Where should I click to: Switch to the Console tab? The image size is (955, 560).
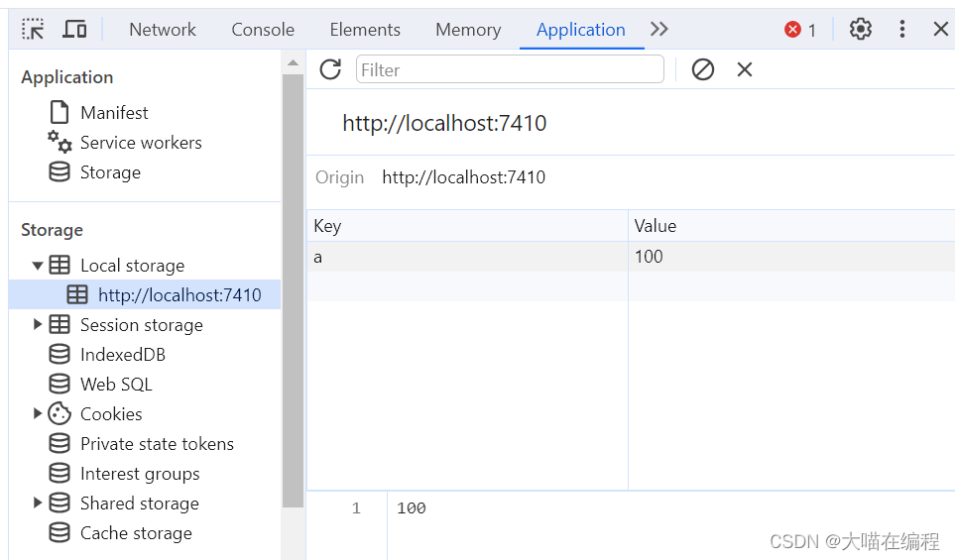[263, 29]
